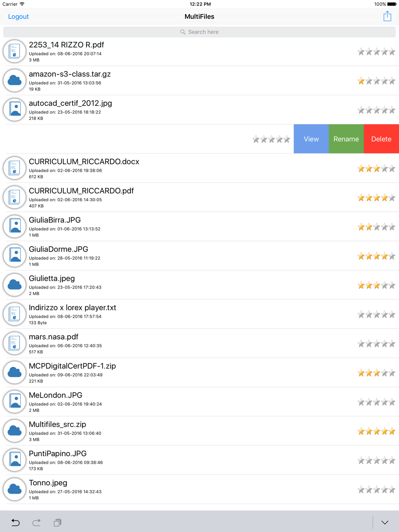399x532 pixels.
Task: Tap the image icon for GiuliaBirra.JPG
Action: click(x=15, y=226)
